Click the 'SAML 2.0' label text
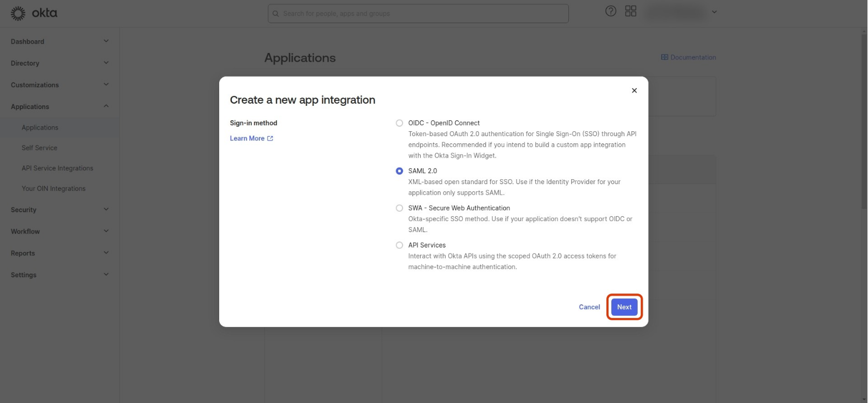This screenshot has width=868, height=403. pyautogui.click(x=422, y=171)
